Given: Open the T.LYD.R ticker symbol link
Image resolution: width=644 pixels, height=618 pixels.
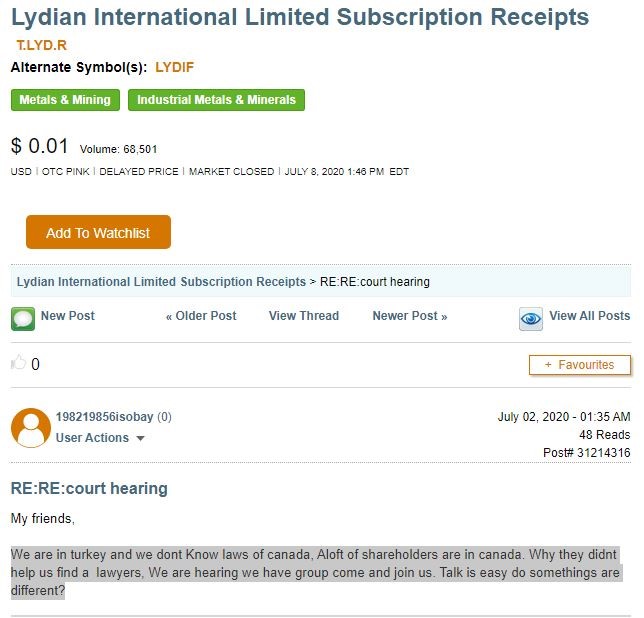Looking at the screenshot, I should pyautogui.click(x=41, y=45).
